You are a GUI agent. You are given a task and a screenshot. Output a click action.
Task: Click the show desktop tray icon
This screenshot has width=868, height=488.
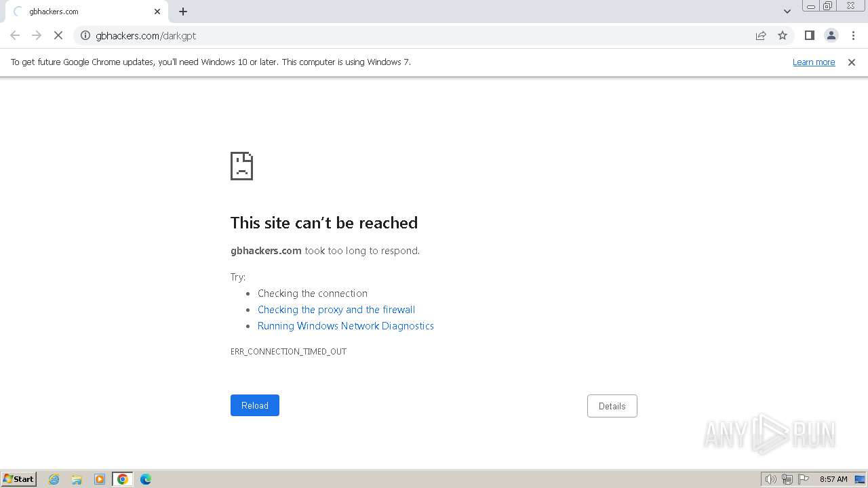[x=860, y=479]
